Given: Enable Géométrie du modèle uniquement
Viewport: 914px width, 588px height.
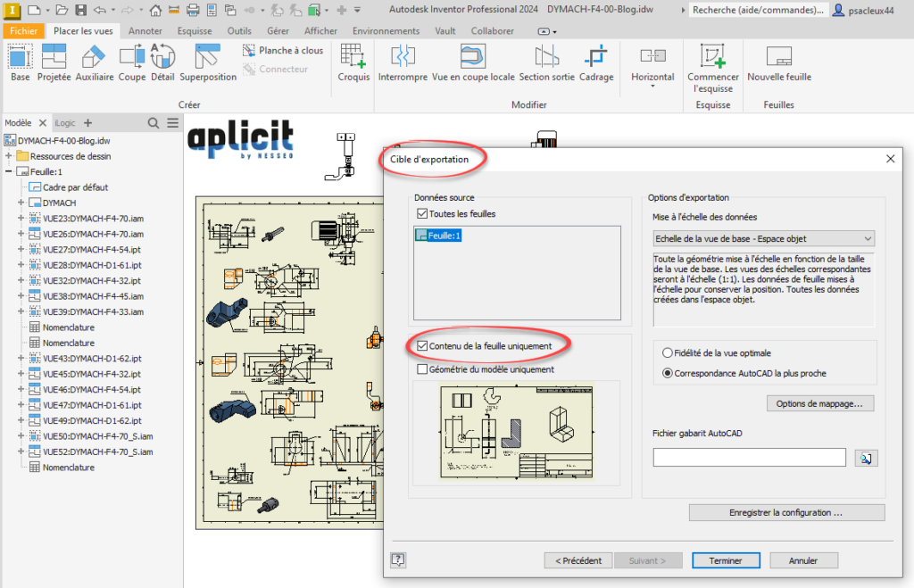Looking at the screenshot, I should (x=420, y=369).
